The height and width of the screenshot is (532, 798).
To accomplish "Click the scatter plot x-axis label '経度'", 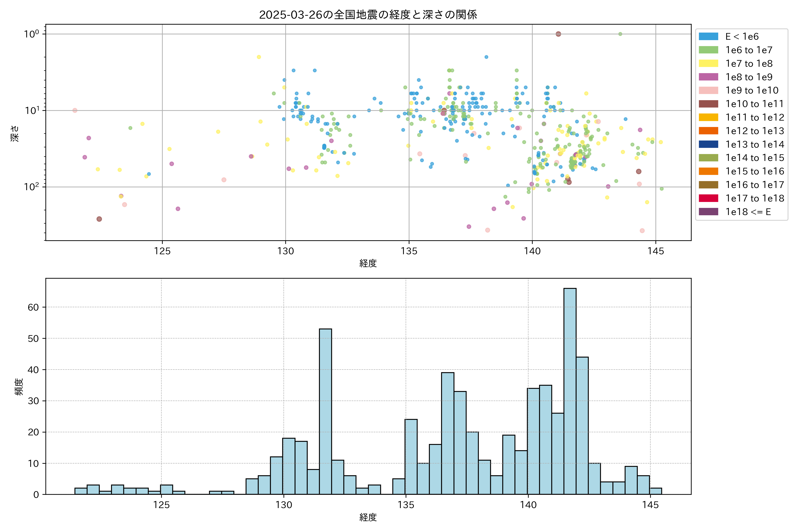I will click(368, 263).
